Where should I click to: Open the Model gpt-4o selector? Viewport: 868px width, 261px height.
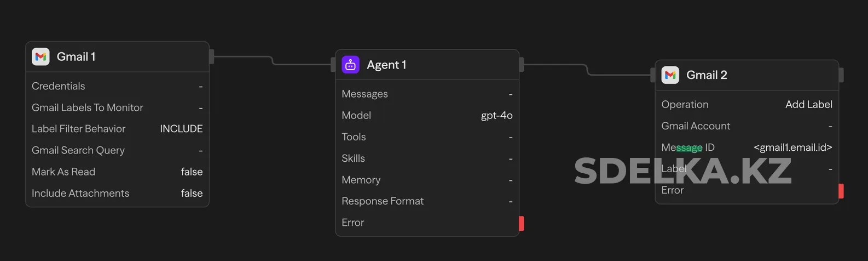(496, 116)
